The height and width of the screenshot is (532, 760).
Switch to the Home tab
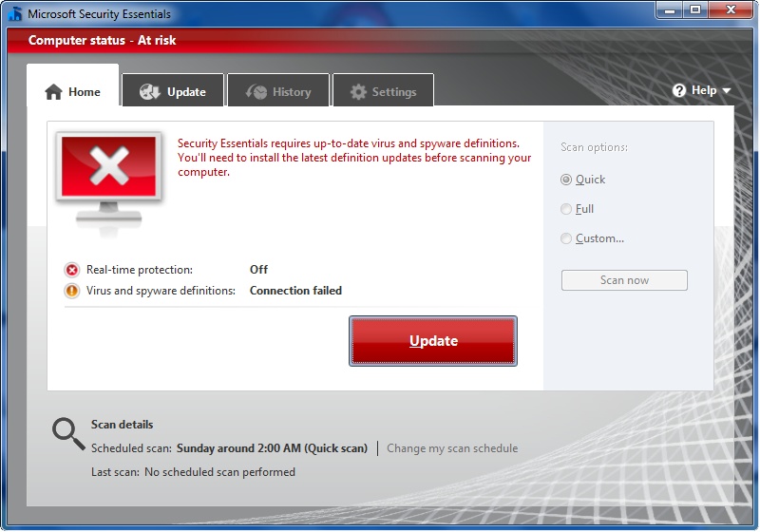click(x=73, y=85)
